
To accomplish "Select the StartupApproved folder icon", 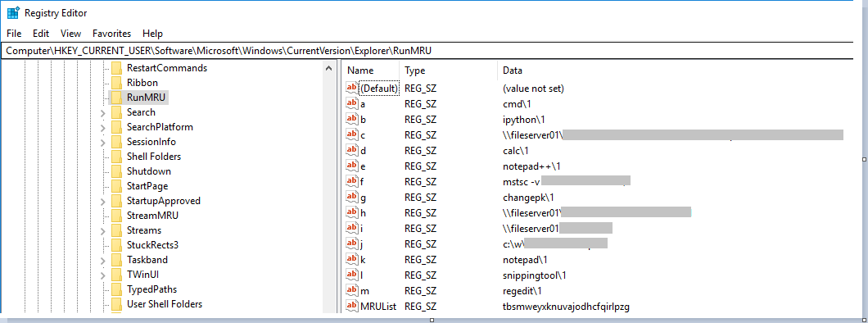I will coord(116,201).
